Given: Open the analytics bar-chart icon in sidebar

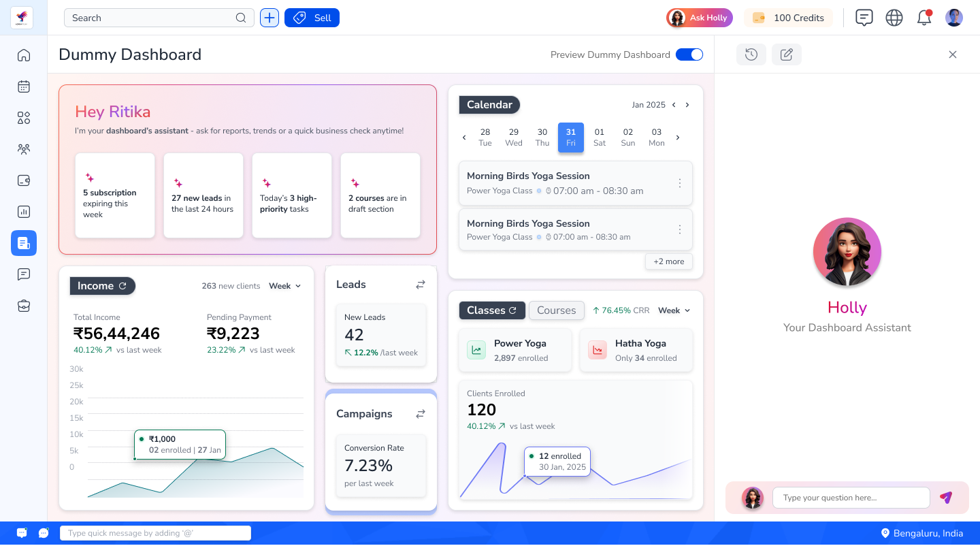Looking at the screenshot, I should 24,211.
